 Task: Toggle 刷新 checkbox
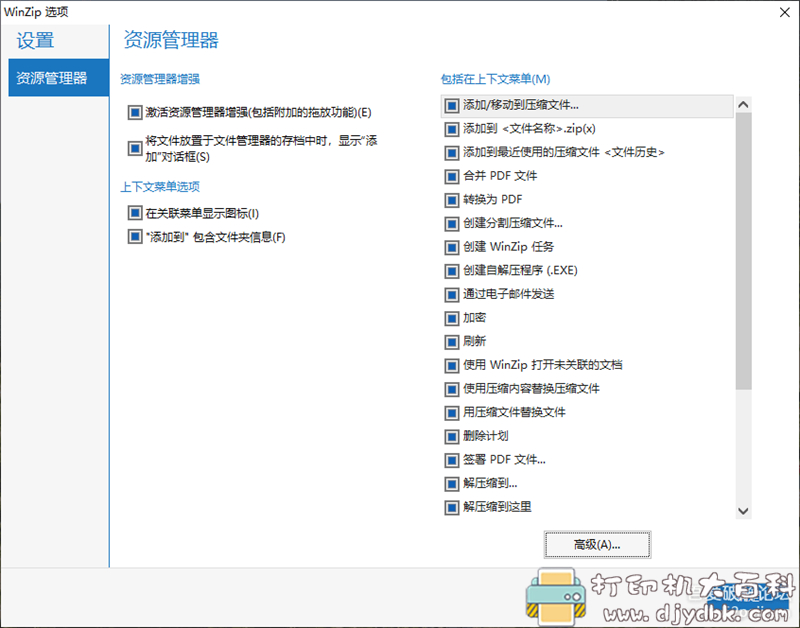(452, 342)
